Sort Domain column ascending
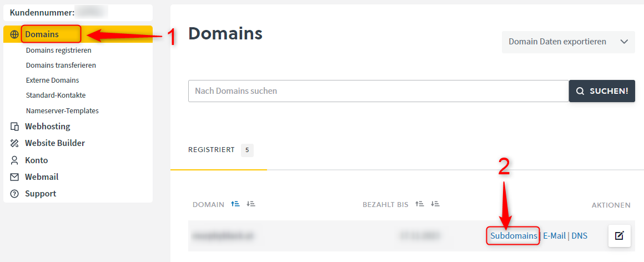644x262 pixels. (235, 204)
